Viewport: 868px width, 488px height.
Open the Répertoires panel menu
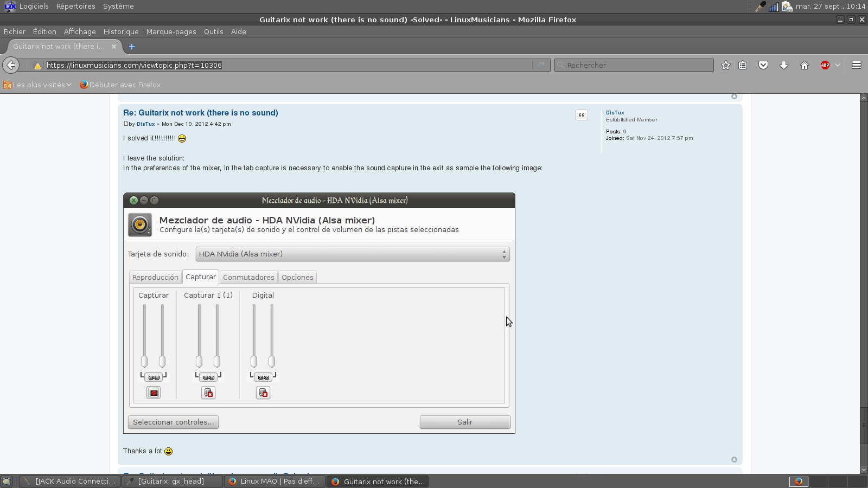[x=76, y=7]
